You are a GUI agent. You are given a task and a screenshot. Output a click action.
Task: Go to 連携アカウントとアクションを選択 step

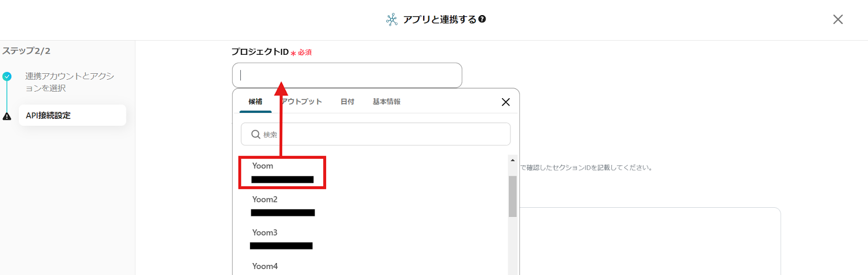click(69, 82)
